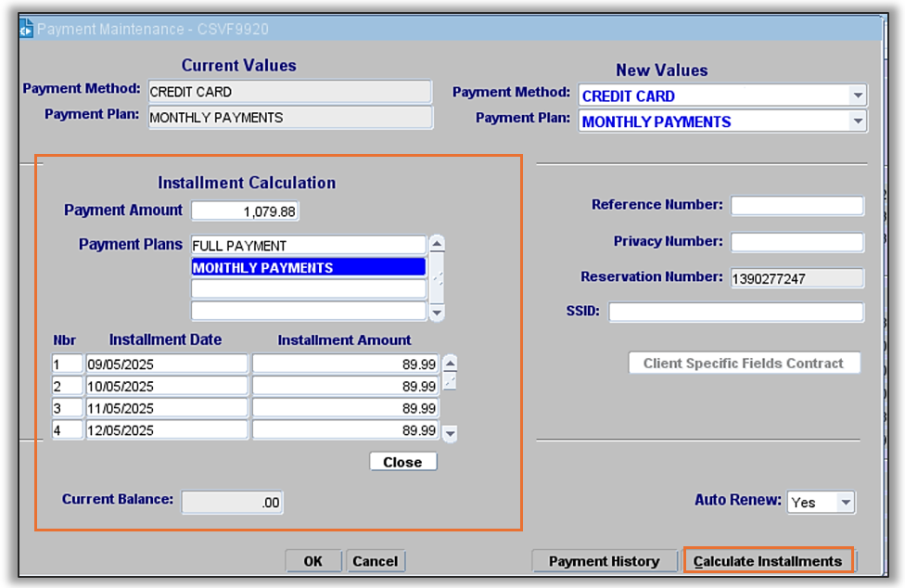Click the Payment Amount field

click(245, 211)
